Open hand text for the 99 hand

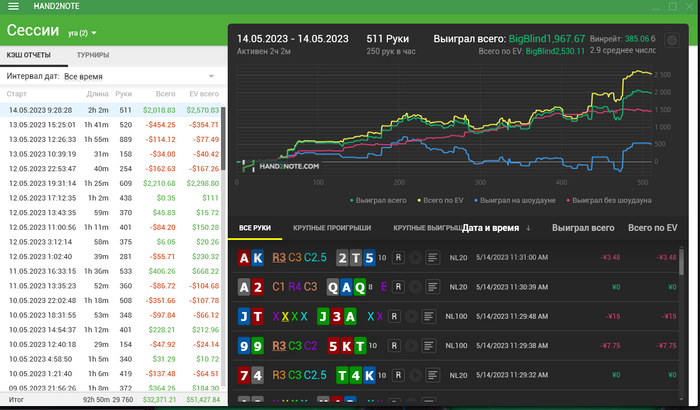(x=429, y=346)
